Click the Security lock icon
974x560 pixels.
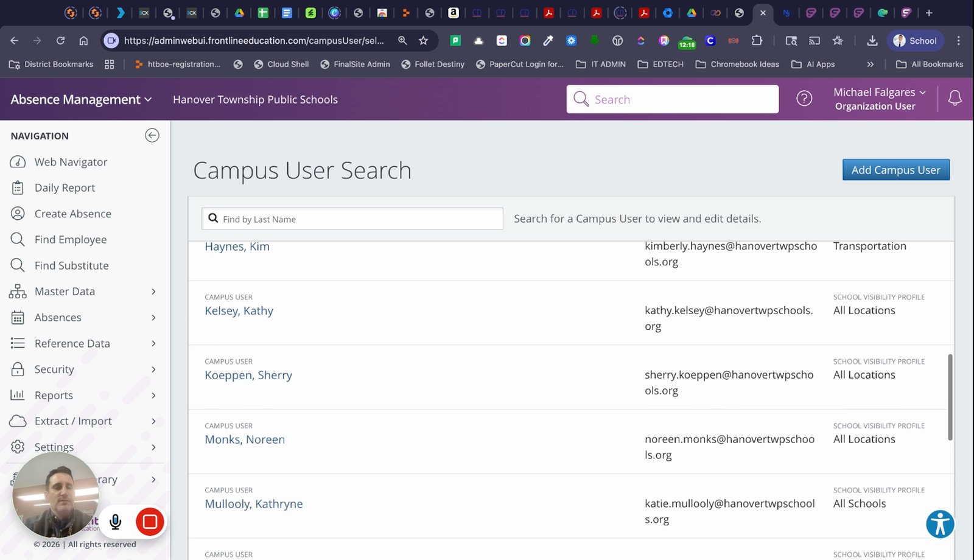coord(18,369)
